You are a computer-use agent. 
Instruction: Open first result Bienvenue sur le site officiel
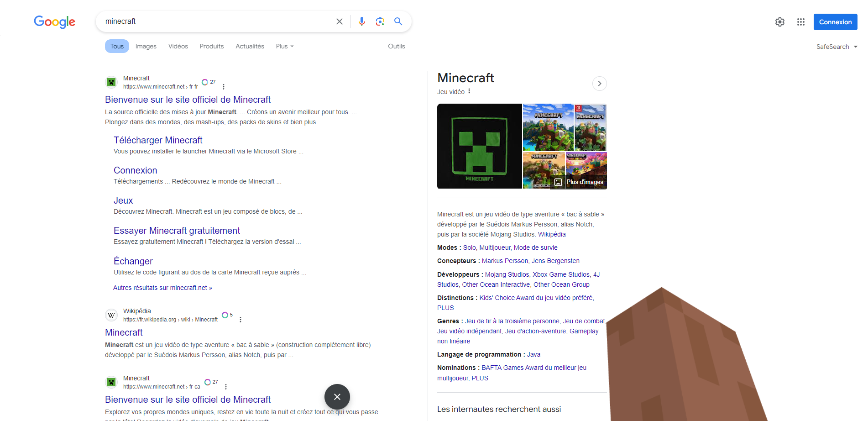188,100
